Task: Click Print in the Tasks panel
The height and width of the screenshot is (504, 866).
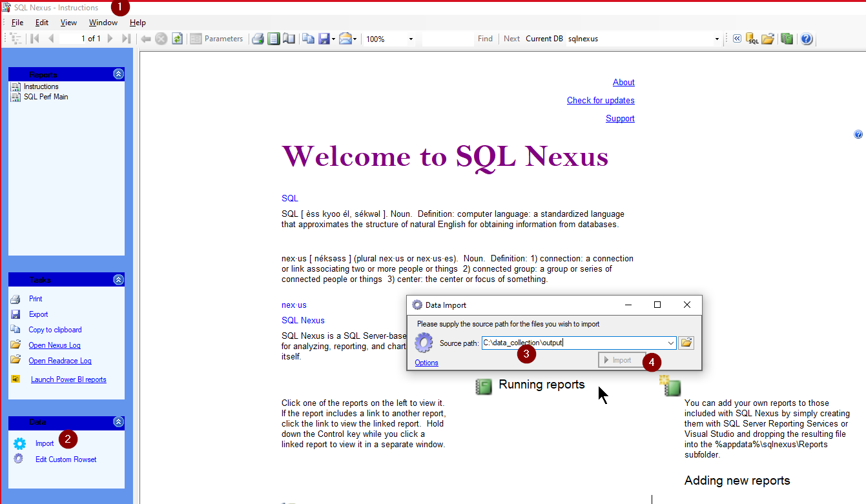Action: point(36,299)
